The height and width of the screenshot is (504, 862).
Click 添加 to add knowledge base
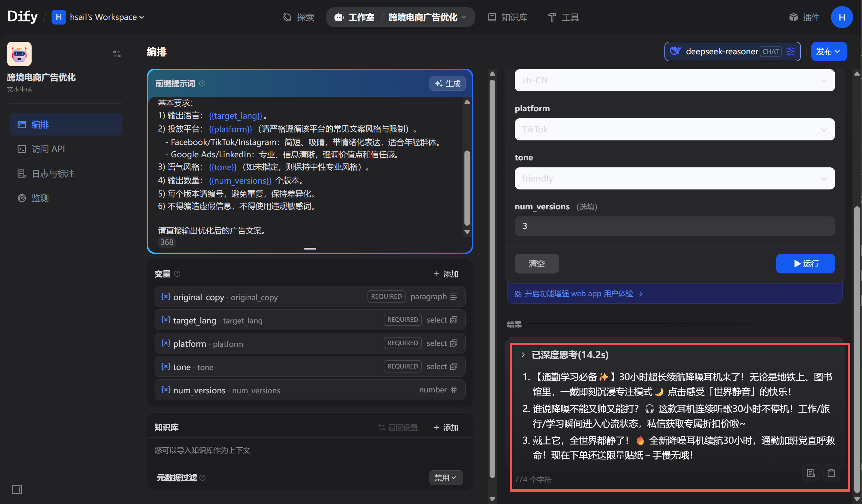pyautogui.click(x=446, y=427)
